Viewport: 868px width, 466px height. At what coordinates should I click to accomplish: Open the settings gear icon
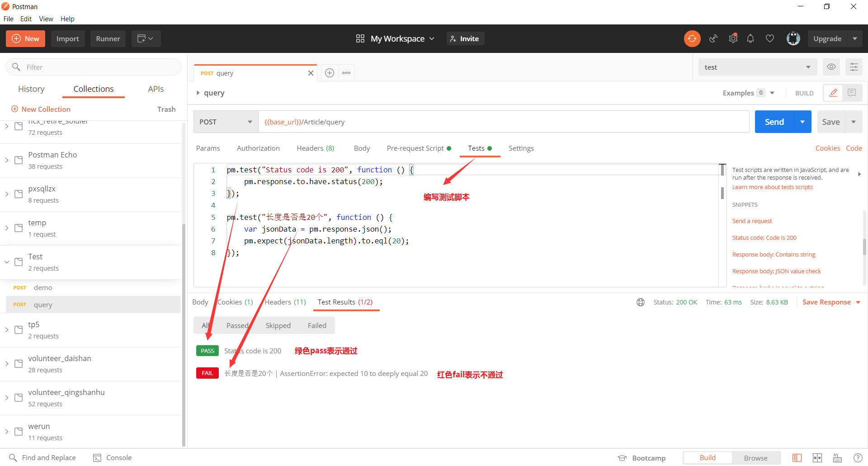click(733, 39)
